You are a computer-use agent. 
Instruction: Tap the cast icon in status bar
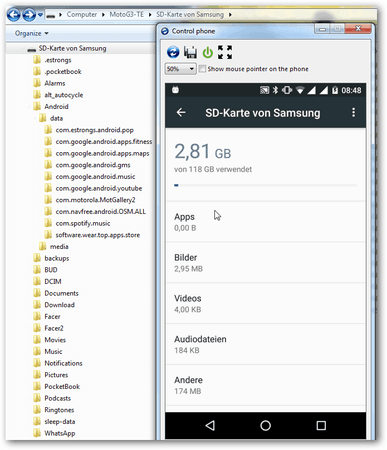264,90
